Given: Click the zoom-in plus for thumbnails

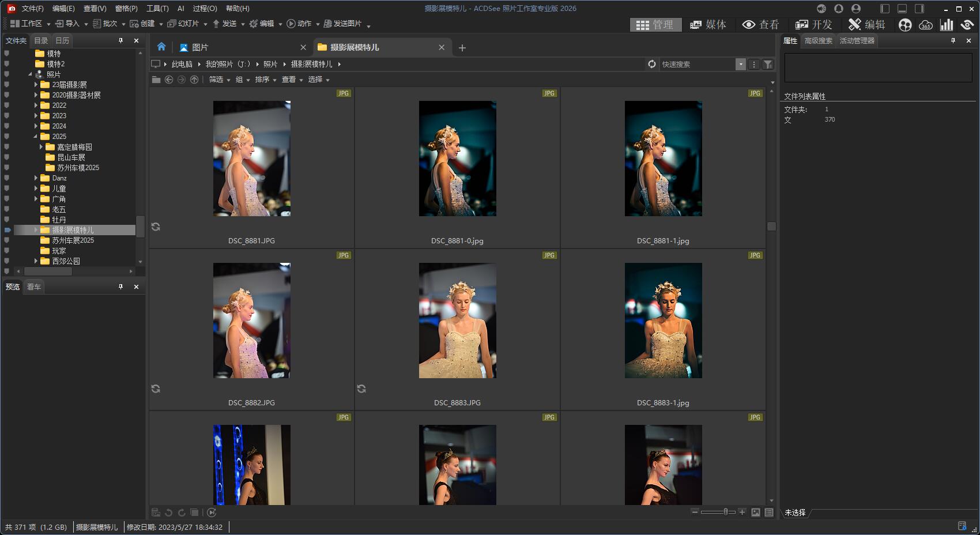Looking at the screenshot, I should pos(742,512).
